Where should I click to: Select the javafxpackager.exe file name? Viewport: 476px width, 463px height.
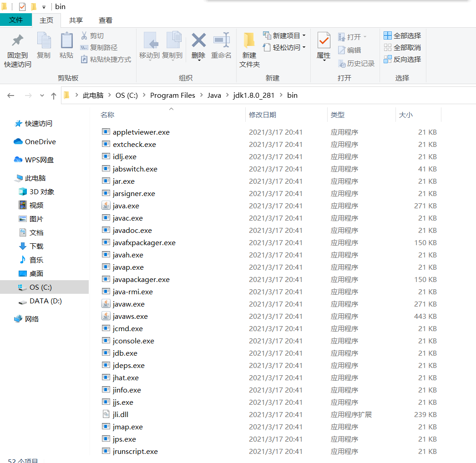(144, 243)
